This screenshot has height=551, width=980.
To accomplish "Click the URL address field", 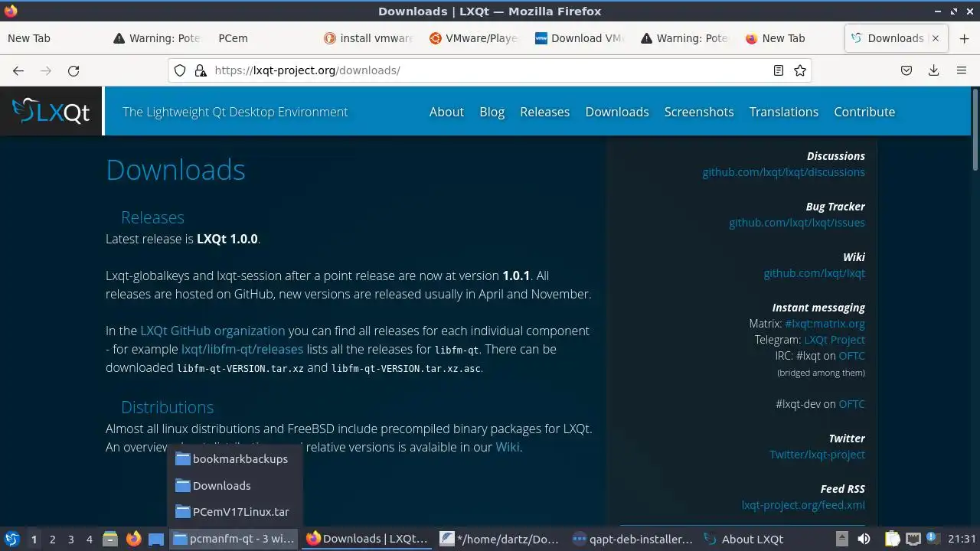I will pos(490,70).
